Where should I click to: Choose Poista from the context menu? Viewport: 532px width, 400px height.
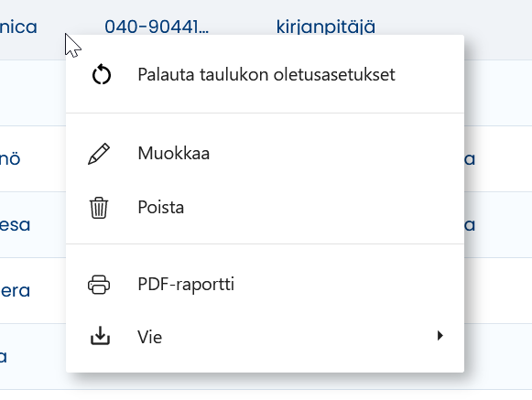click(x=265, y=207)
